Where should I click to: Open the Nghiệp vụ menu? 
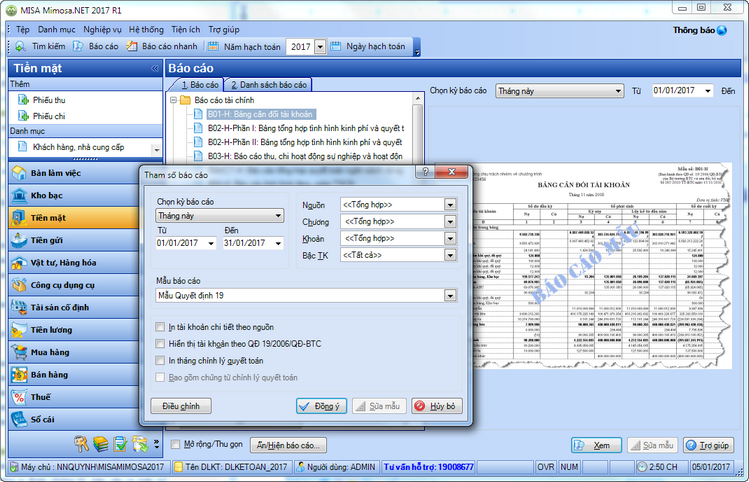(102, 30)
